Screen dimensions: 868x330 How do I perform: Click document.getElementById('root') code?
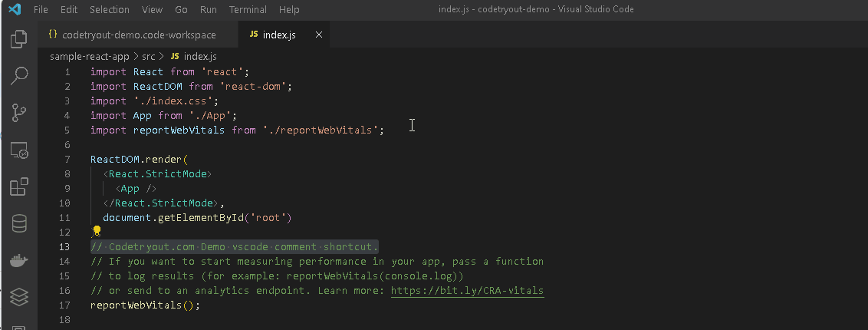tap(197, 218)
